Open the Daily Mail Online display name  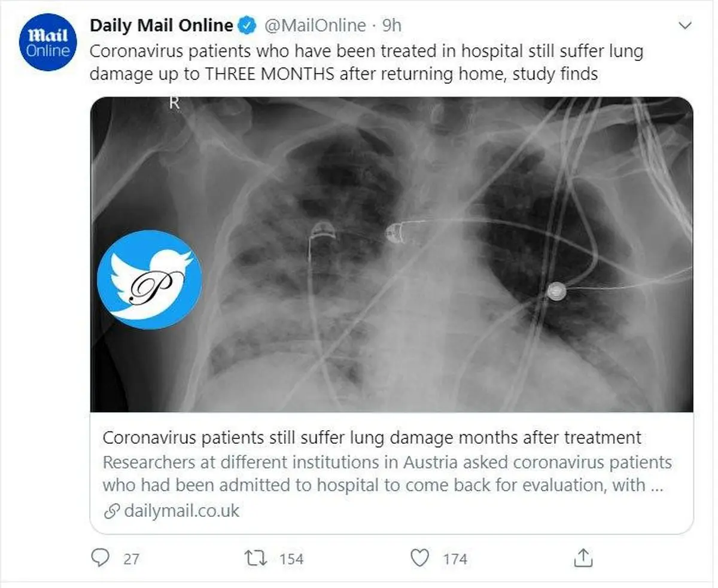(161, 26)
